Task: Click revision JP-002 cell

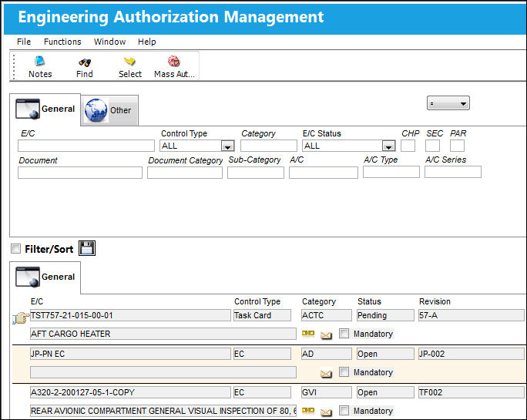Action: (x=472, y=354)
